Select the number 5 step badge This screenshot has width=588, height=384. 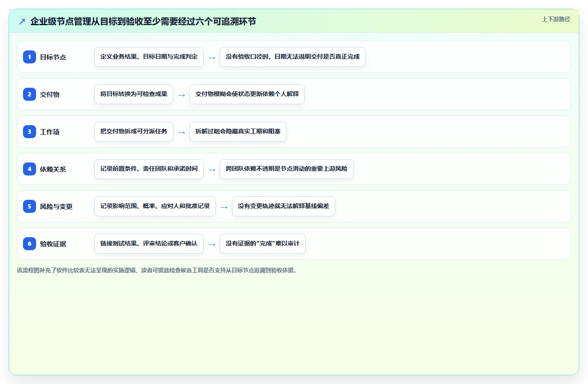coord(30,206)
